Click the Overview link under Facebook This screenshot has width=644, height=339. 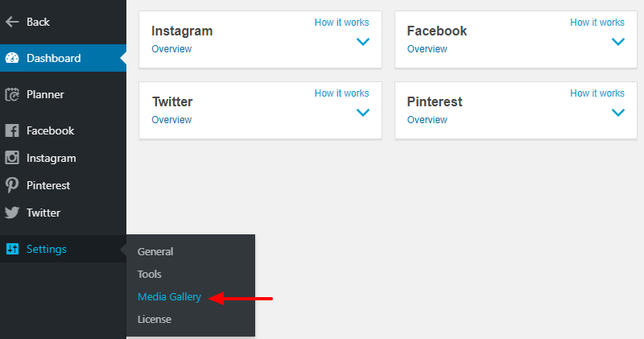point(427,49)
